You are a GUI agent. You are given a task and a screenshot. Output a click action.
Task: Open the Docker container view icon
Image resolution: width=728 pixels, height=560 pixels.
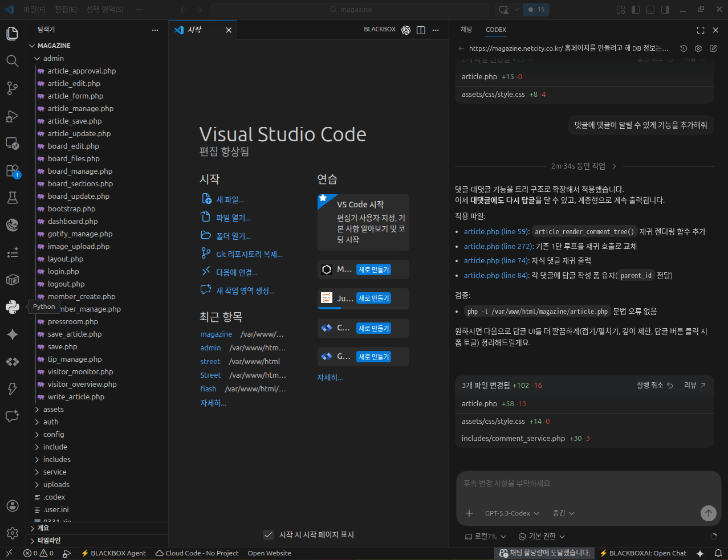(12, 279)
